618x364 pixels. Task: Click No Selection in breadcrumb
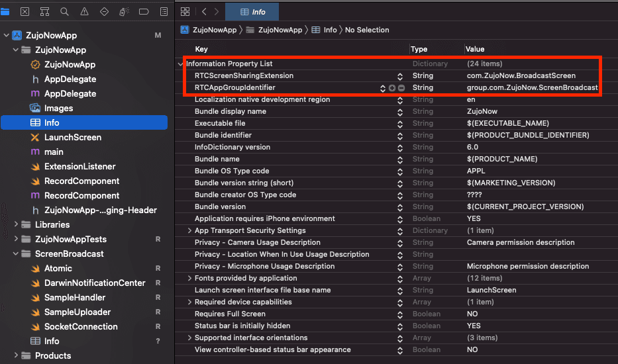tap(367, 30)
